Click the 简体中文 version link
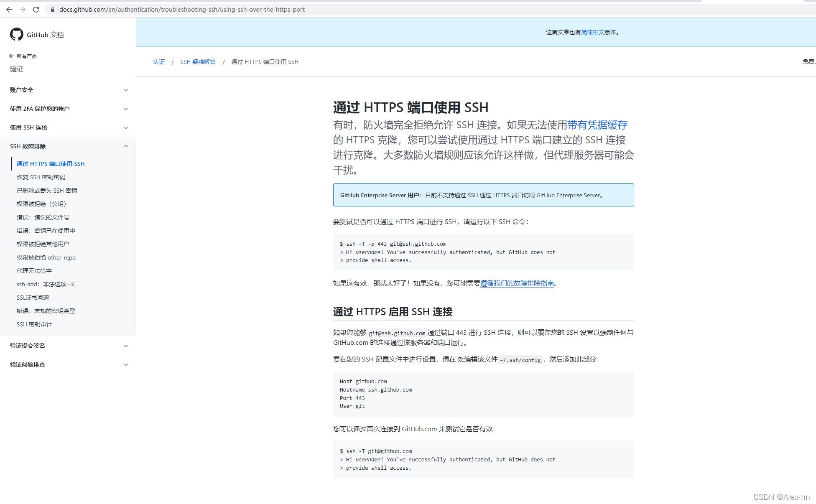Image resolution: width=816 pixels, height=504 pixels. (592, 32)
